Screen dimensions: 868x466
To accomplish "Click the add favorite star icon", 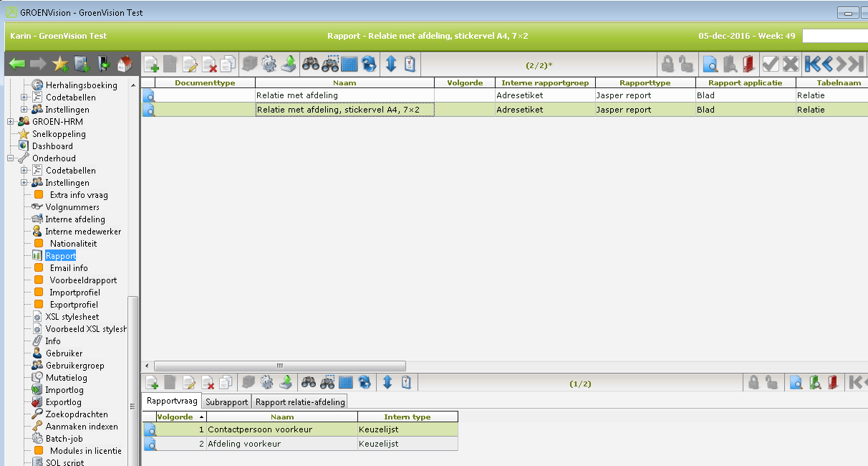I will (x=60, y=65).
